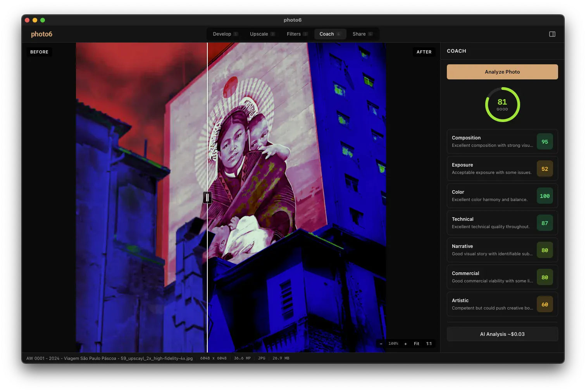This screenshot has width=586, height=392.
Task: Click the BEFORE label badge
Action: (39, 52)
